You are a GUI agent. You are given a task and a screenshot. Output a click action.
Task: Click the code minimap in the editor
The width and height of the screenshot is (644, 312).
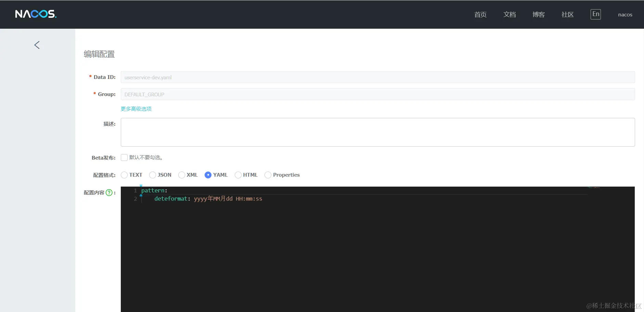pos(594,188)
